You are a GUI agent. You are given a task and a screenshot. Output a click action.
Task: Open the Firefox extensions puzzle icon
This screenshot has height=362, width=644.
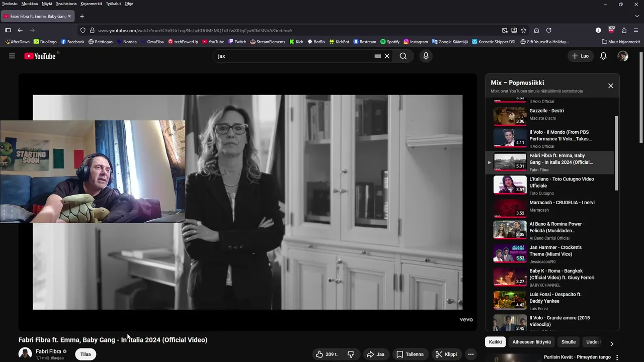[x=624, y=30]
